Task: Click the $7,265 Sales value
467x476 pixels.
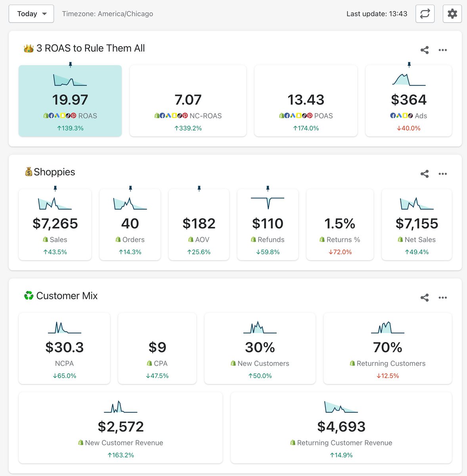Action: pos(55,223)
